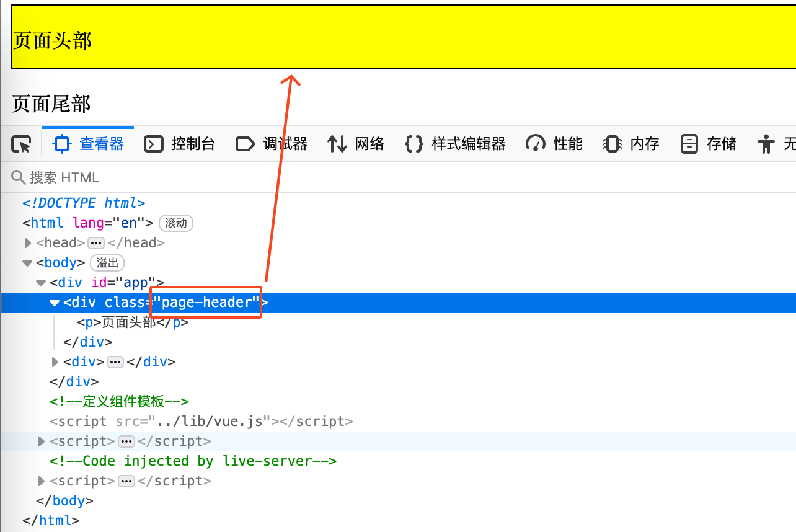Viewport: 796px width, 532px height.
Task: Activate the element picker tool icon
Action: (x=21, y=144)
